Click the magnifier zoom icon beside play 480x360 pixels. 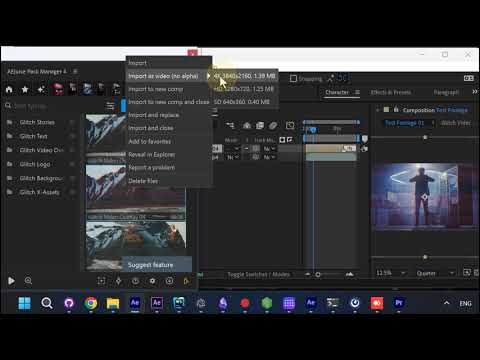coord(28,281)
